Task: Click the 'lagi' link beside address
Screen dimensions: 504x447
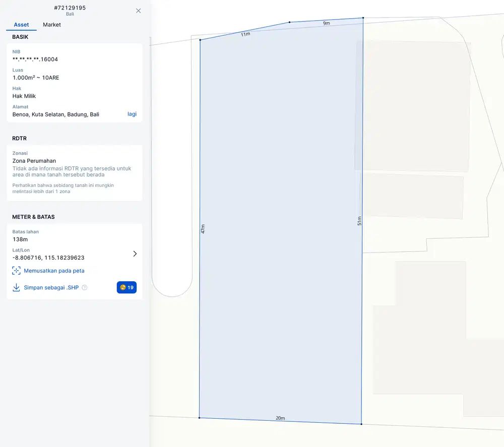Action: pos(132,114)
